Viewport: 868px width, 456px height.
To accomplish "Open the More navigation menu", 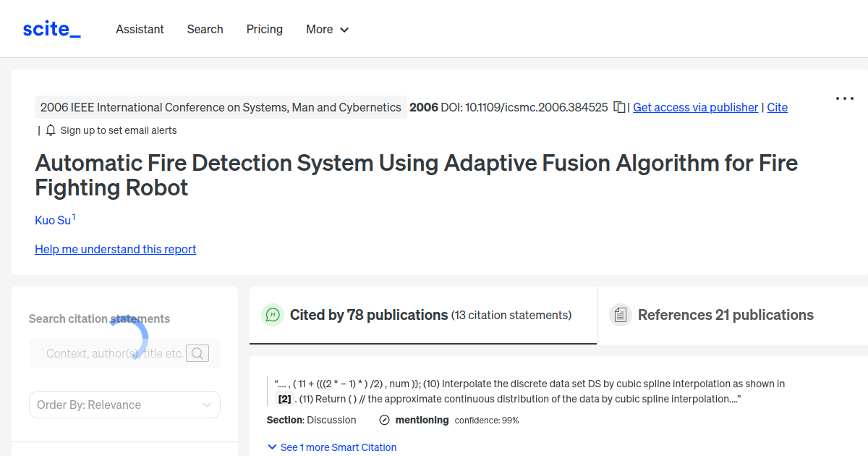I will click(x=327, y=29).
